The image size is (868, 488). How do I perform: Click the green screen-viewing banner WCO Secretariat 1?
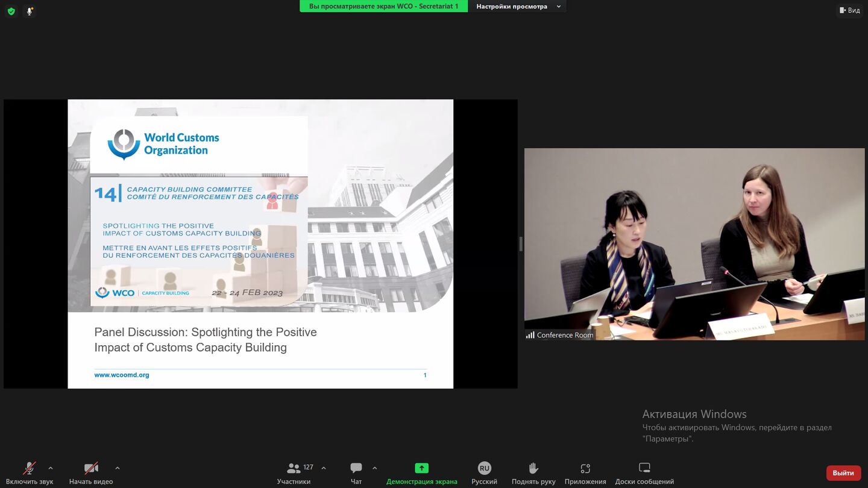click(384, 6)
